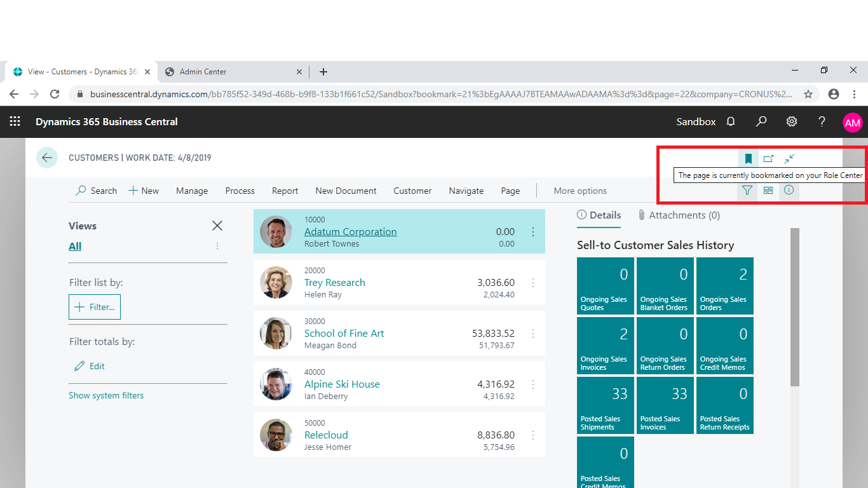Click the header search magnifier icon

761,121
